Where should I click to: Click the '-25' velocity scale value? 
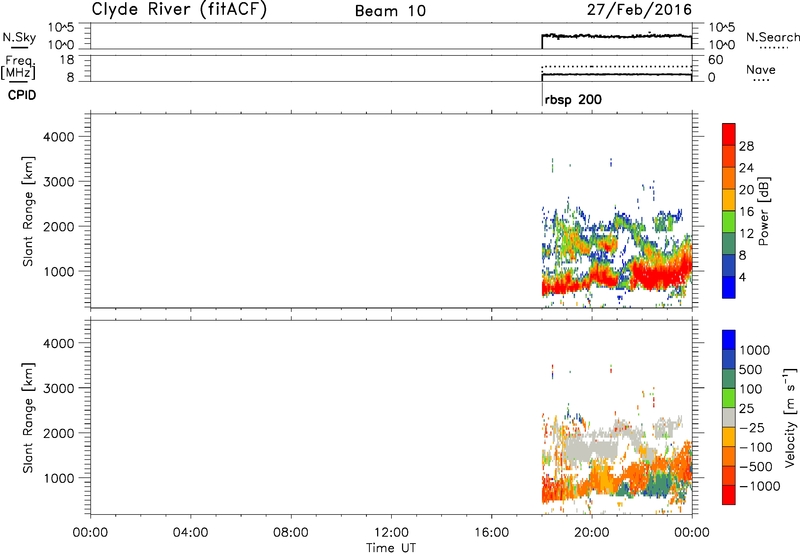tap(753, 427)
